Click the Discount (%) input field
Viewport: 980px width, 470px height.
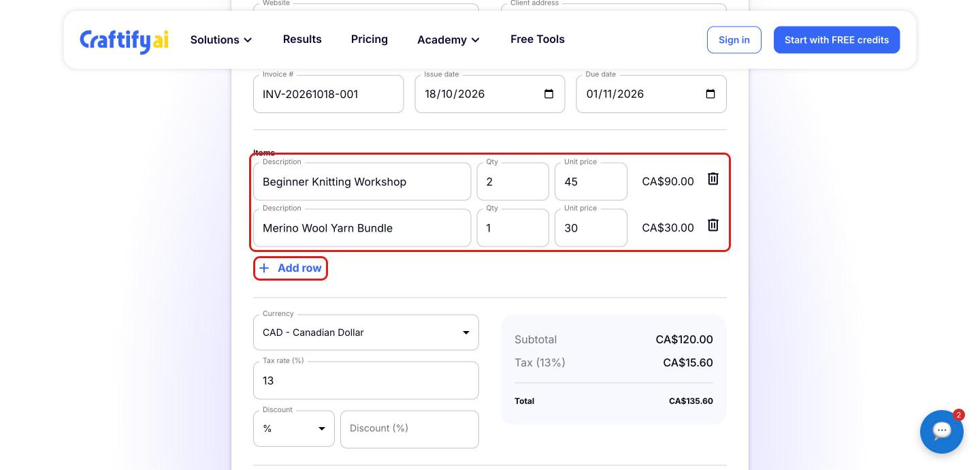(x=410, y=429)
